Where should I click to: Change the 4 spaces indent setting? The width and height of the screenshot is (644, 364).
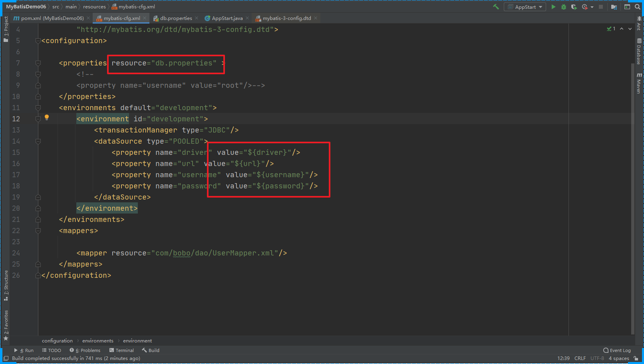click(619, 358)
